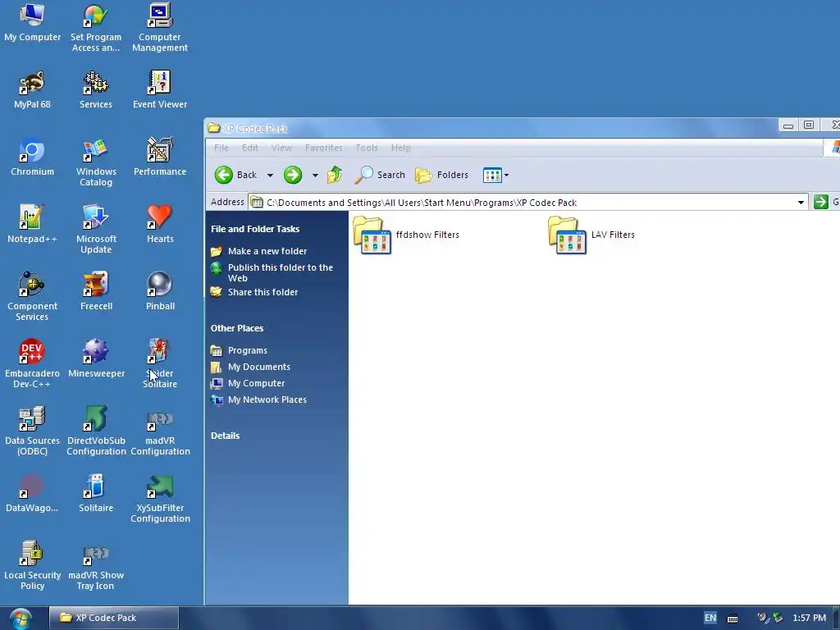Click the green Go arrow button
Image resolution: width=840 pixels, height=630 pixels.
(820, 202)
